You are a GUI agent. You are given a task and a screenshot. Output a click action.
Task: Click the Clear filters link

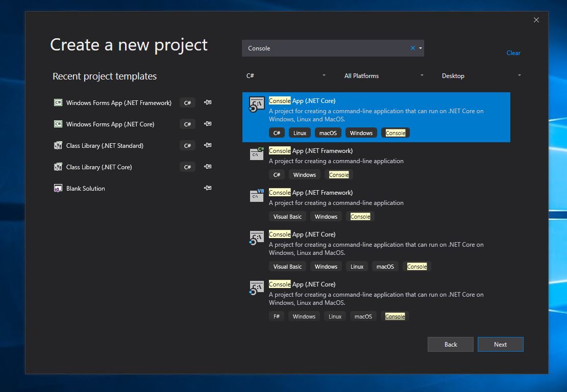coord(513,53)
